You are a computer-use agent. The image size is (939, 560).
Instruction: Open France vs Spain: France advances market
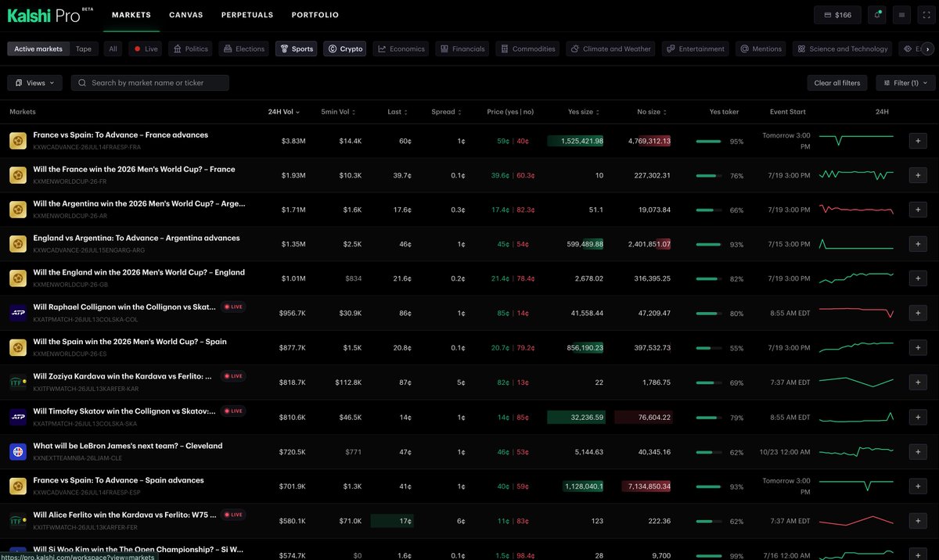pyautogui.click(x=121, y=135)
